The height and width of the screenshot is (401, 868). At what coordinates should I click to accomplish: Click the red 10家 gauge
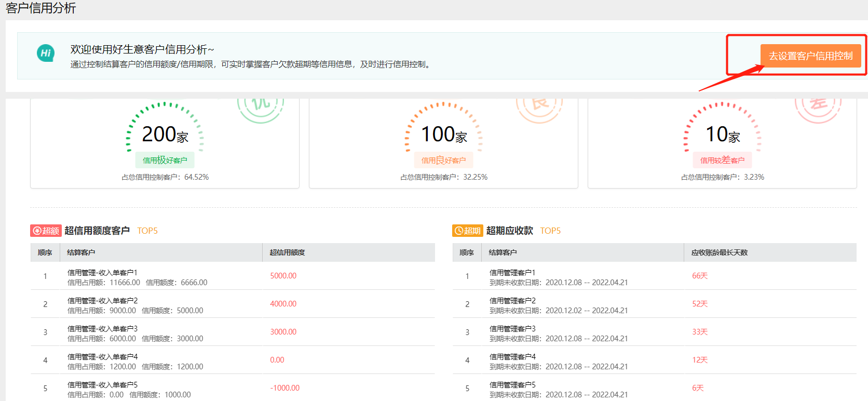point(722,131)
